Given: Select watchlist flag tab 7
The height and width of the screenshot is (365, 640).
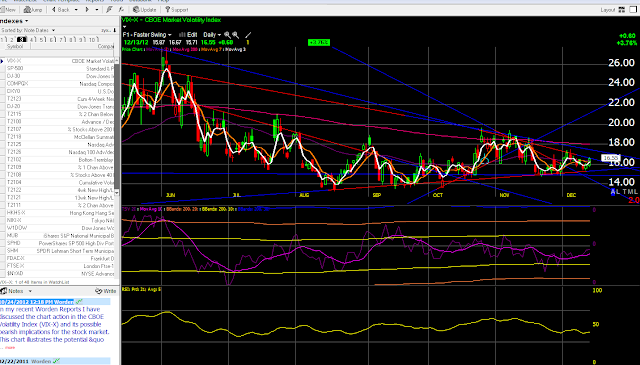Looking at the screenshot, I should (x=61, y=40).
